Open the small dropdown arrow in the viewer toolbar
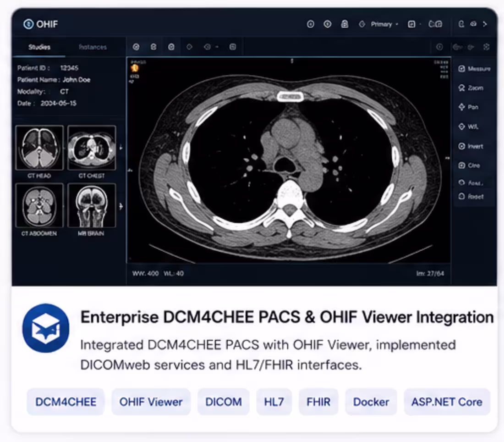The height and width of the screenshot is (442, 504). [x=217, y=47]
